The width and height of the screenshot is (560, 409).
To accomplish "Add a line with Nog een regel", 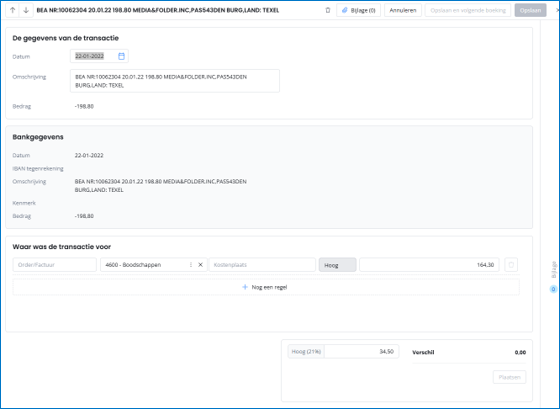I will (x=266, y=287).
